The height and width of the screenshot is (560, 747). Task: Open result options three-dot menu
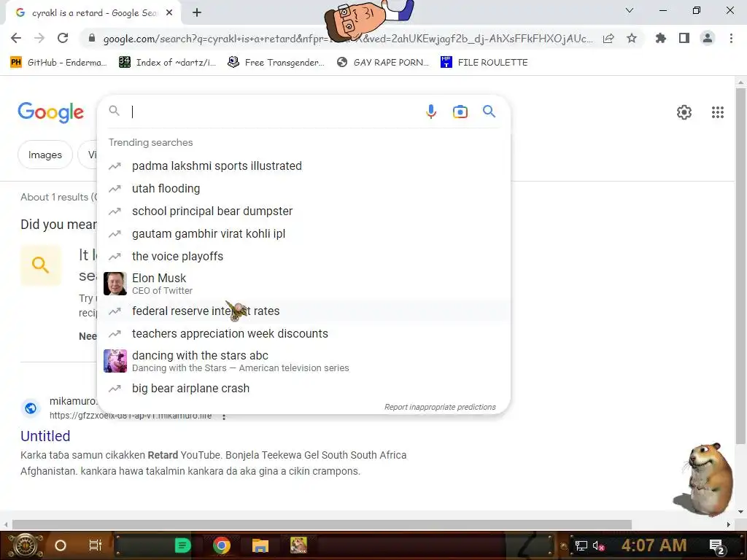point(224,416)
